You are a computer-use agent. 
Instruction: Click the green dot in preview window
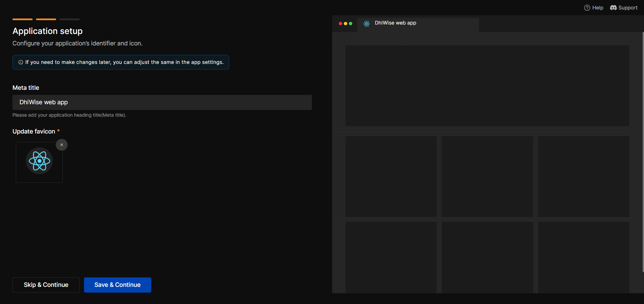[x=351, y=24]
